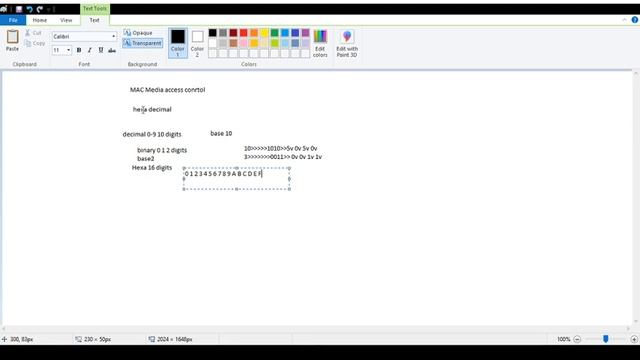
Task: Click the horizontal scrollbar right arrow
Action: (629, 329)
